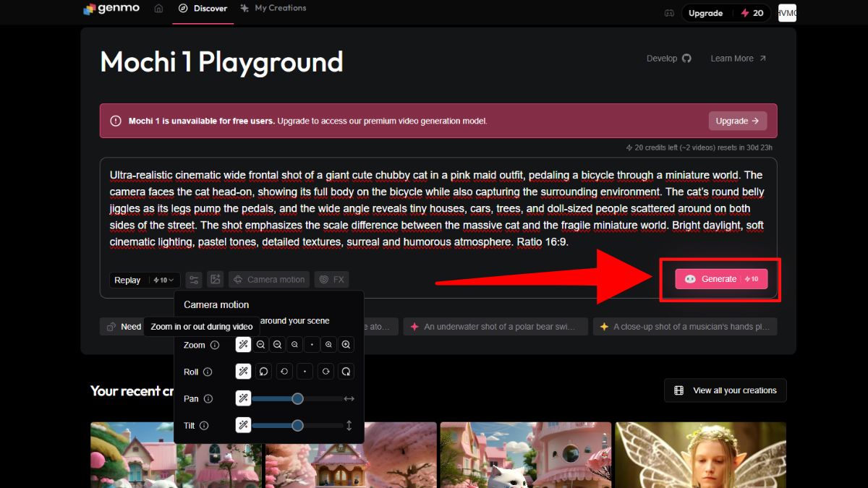This screenshot has height=488, width=868.
Task: Open the FX effects button
Action: click(x=332, y=279)
